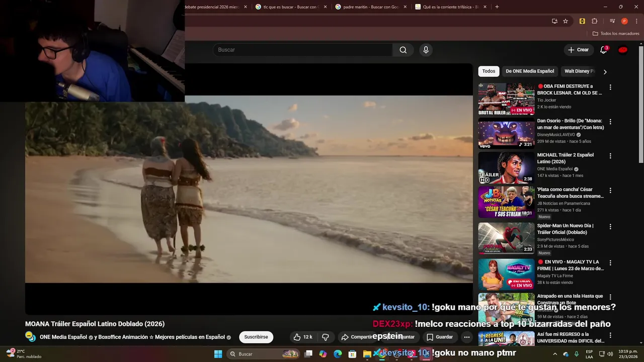This screenshot has width=644, height=362.
Task: Open the account avatar menu on YouTube
Action: point(623,50)
